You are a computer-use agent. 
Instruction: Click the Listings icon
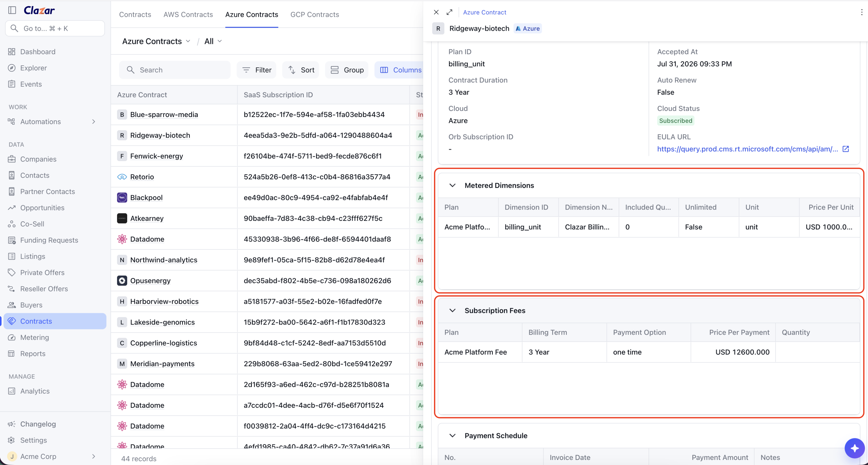12,256
